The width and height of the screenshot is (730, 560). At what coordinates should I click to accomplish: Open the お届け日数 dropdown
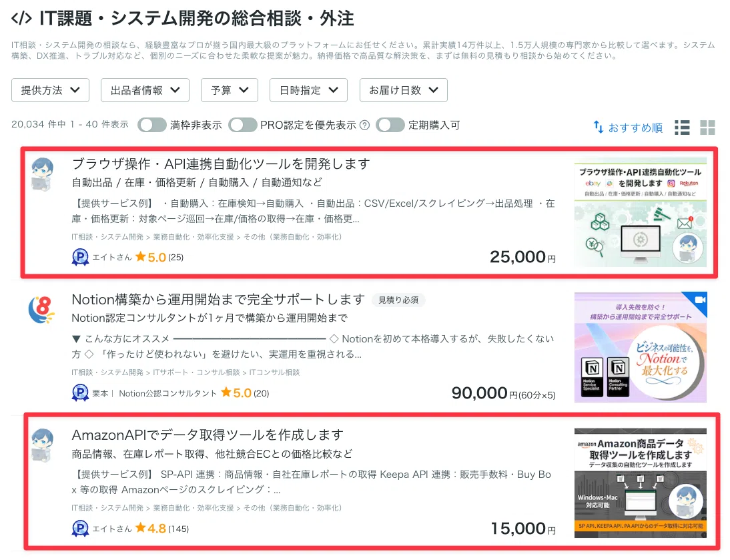(403, 90)
